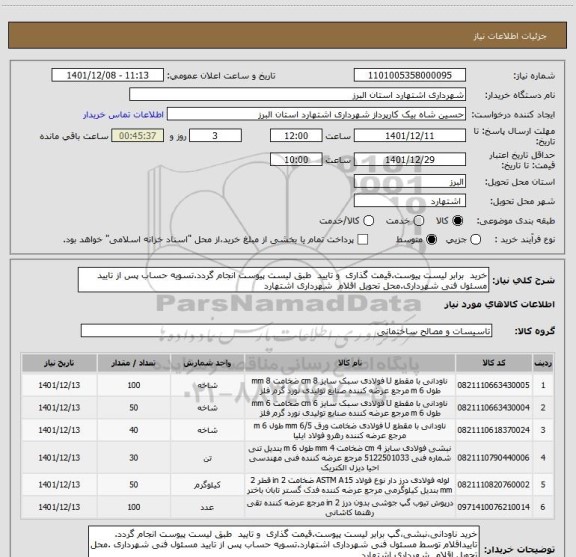
Task: Choose the جزیی purchase process option
Action: click(x=475, y=240)
